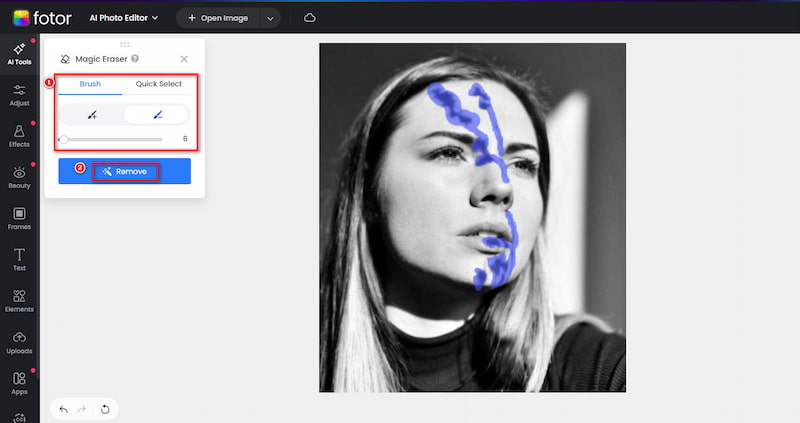Click the Magic Eraser help icon

pyautogui.click(x=135, y=59)
